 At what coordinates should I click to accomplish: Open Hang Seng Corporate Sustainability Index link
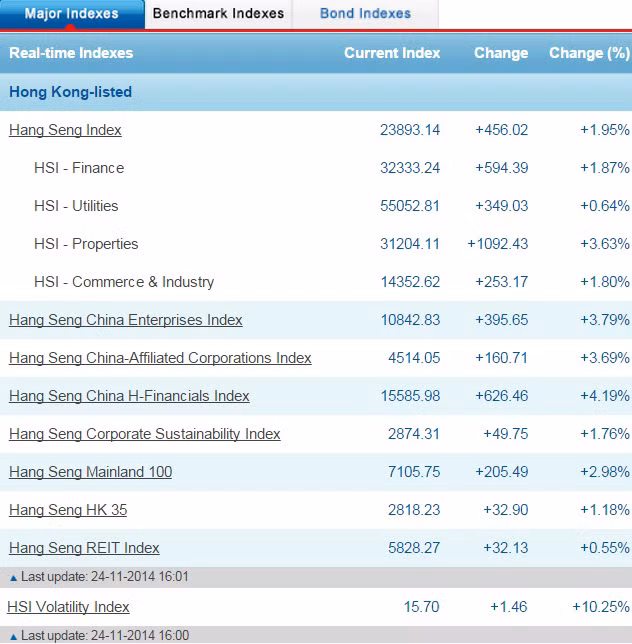click(145, 434)
